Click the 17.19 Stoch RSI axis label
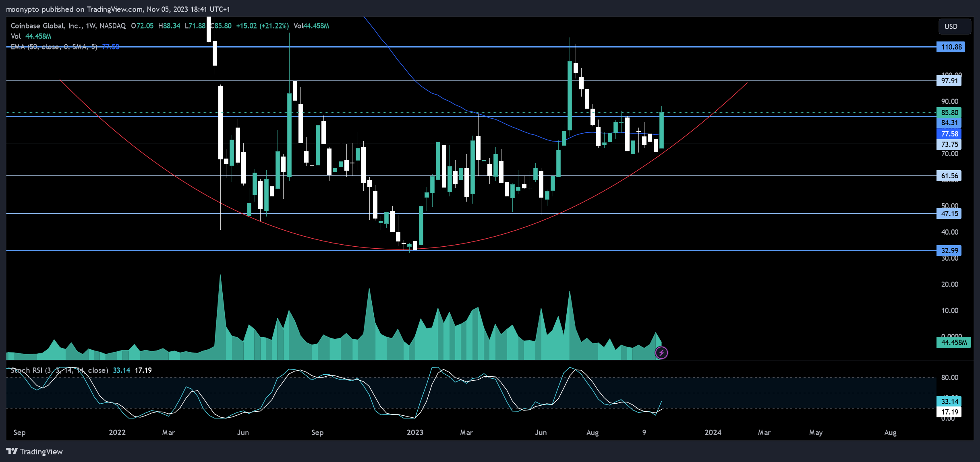 coord(949,412)
